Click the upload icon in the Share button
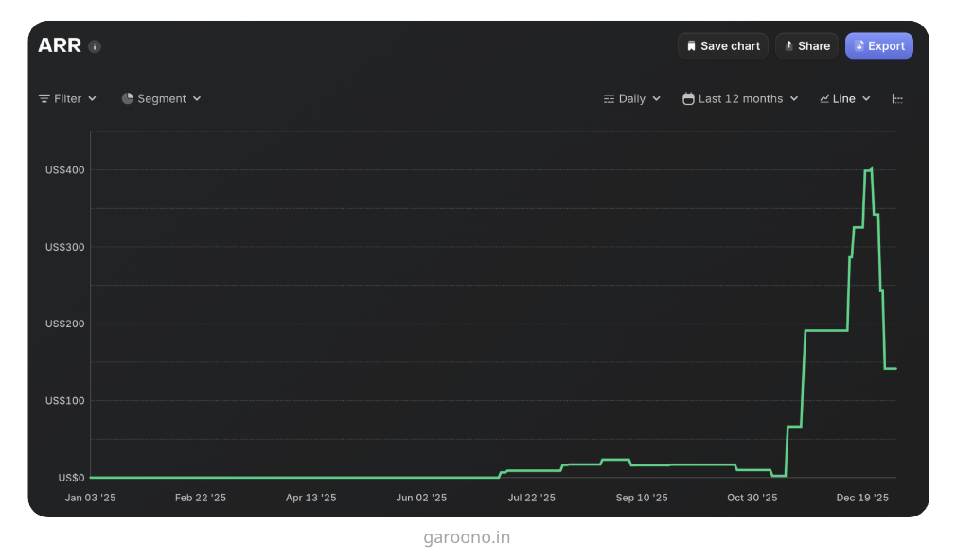 (788, 46)
